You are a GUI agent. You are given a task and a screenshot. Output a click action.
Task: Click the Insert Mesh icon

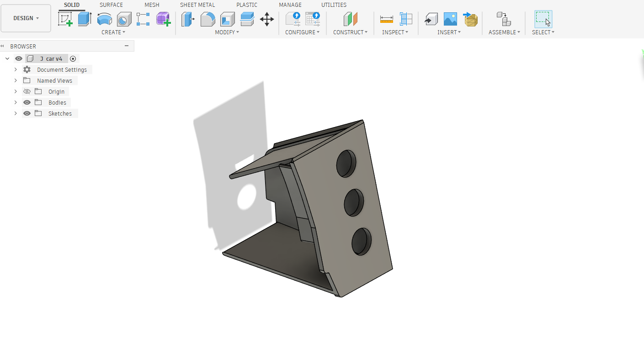click(x=470, y=19)
